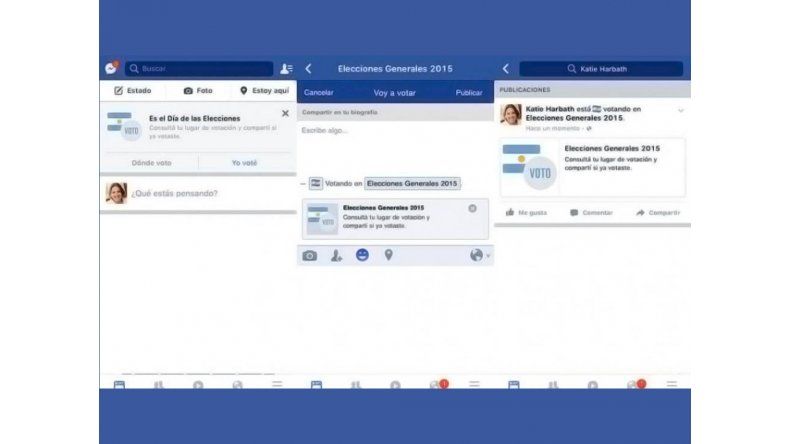Dismiss the Día de las Elecciones card
This screenshot has width=790, height=444.
click(285, 113)
